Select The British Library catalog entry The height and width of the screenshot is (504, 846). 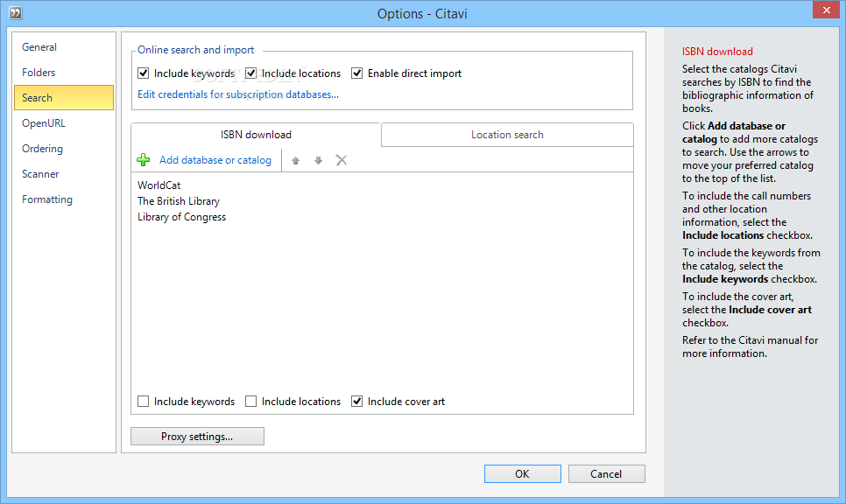tap(179, 201)
